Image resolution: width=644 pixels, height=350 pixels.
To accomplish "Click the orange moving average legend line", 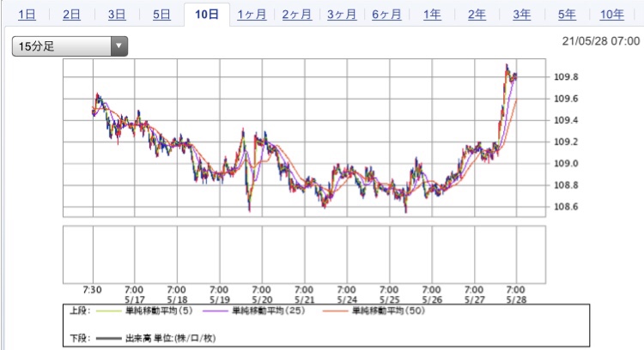I will [x=335, y=311].
